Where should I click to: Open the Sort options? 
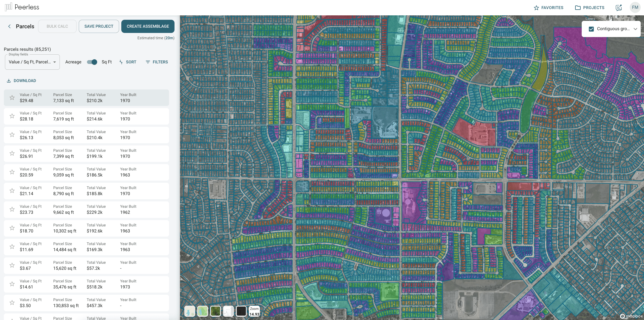(128, 62)
